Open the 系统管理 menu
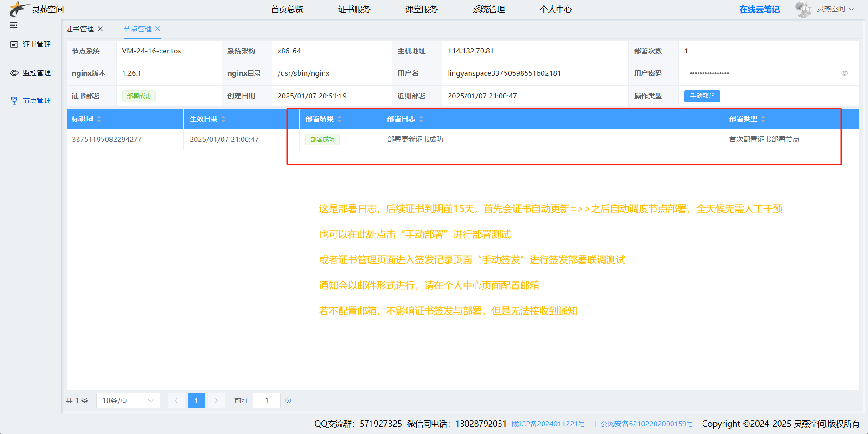868x434 pixels. click(x=488, y=9)
